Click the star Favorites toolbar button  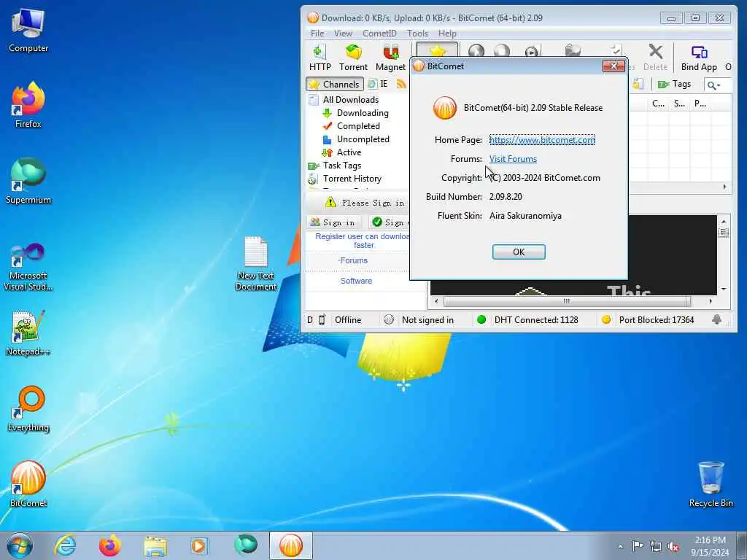tap(437, 50)
